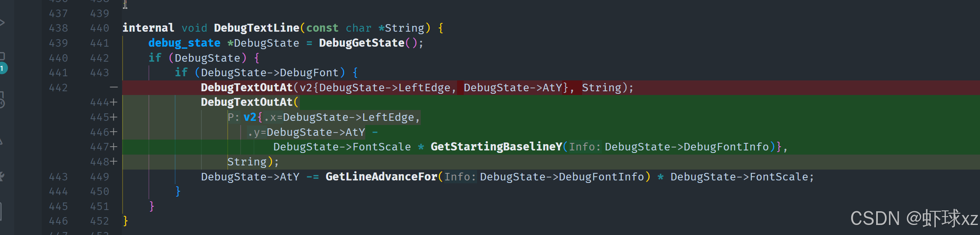
Task: Click the plus marker beside line 446
Action: 114,132
